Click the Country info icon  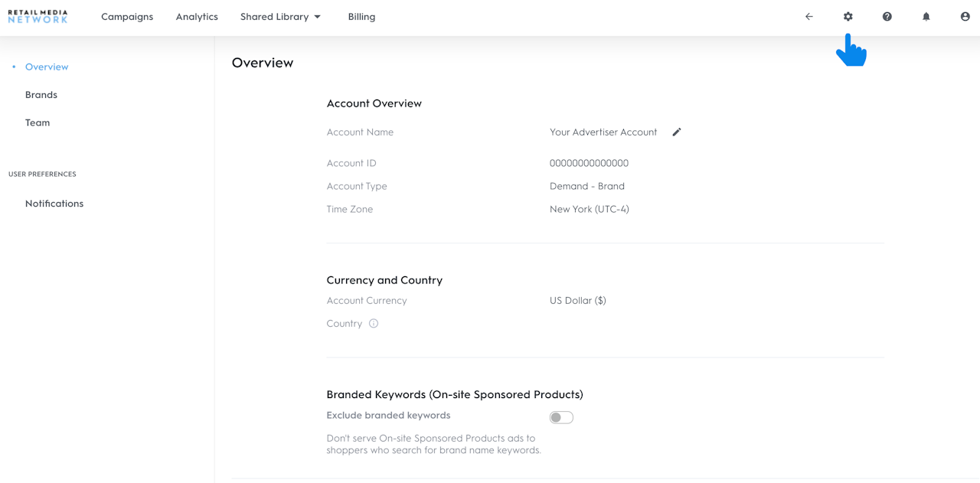[374, 324]
